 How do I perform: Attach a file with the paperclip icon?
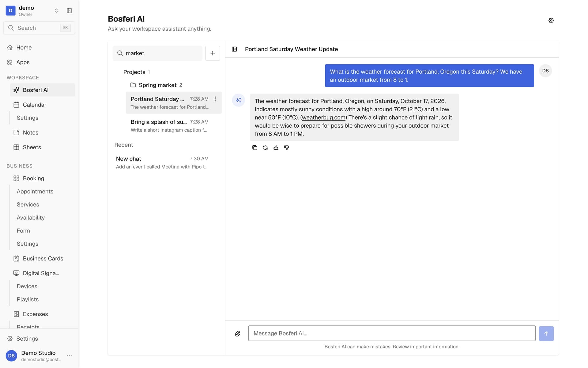click(238, 334)
